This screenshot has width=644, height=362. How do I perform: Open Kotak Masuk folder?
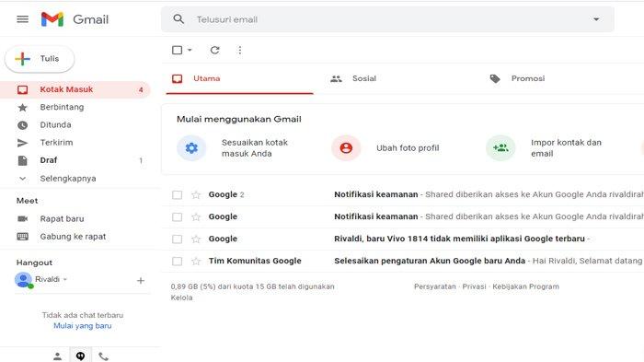tap(75, 89)
